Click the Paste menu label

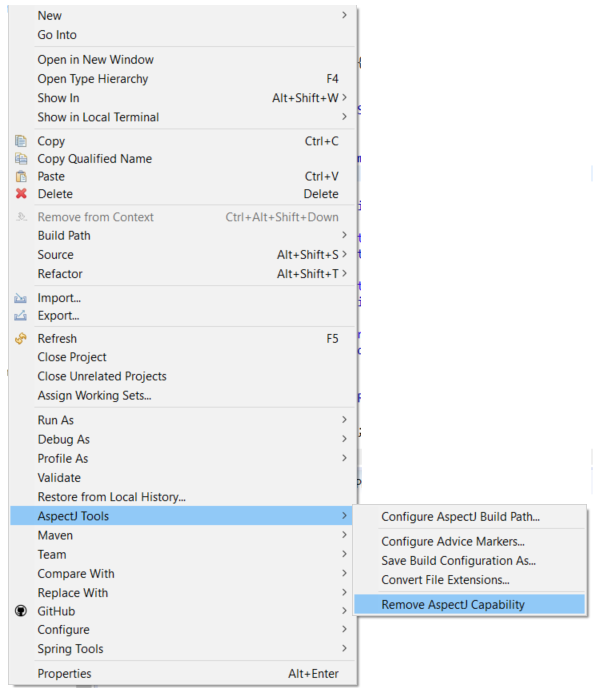[x=51, y=176]
